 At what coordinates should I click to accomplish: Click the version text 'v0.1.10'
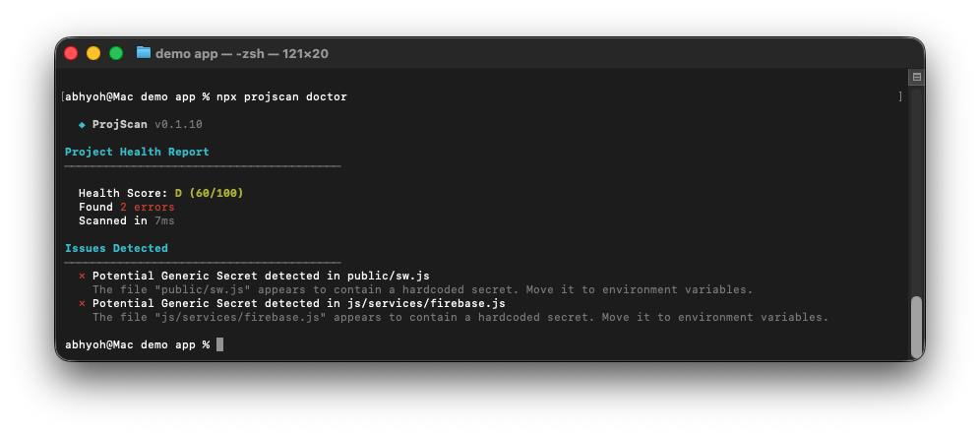point(178,124)
